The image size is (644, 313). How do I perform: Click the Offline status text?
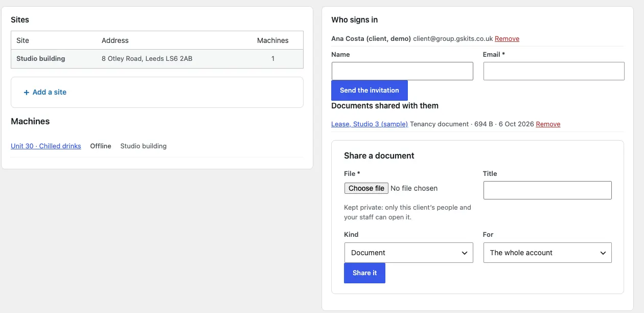coord(101,146)
